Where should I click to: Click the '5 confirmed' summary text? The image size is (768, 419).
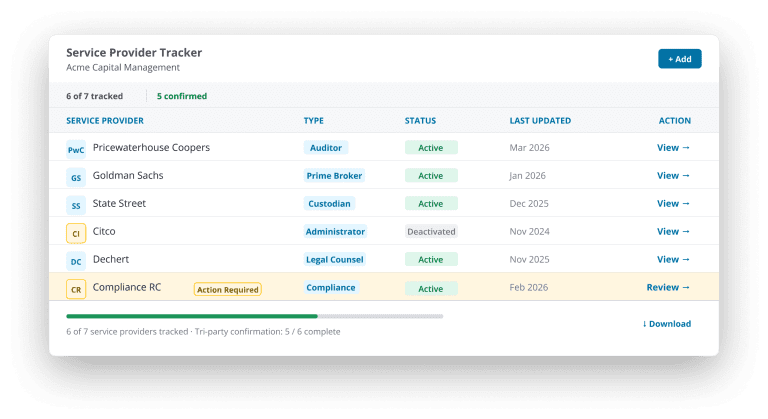click(182, 96)
